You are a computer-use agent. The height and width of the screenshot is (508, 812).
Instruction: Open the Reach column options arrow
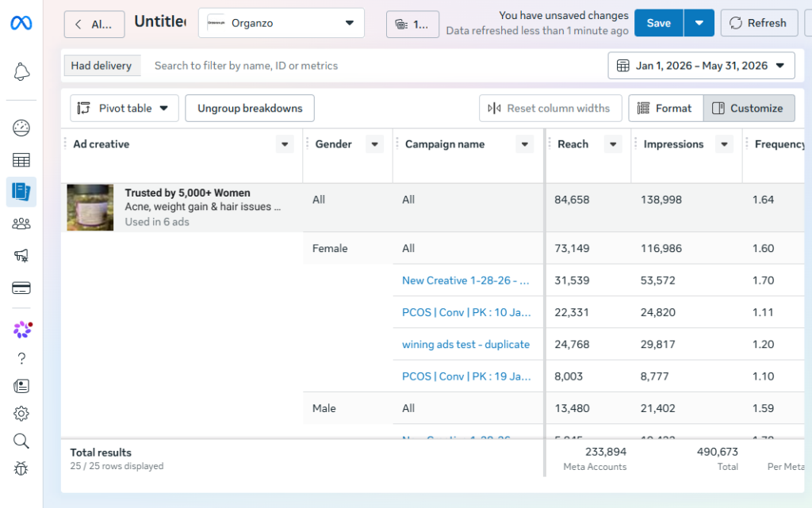coord(613,144)
